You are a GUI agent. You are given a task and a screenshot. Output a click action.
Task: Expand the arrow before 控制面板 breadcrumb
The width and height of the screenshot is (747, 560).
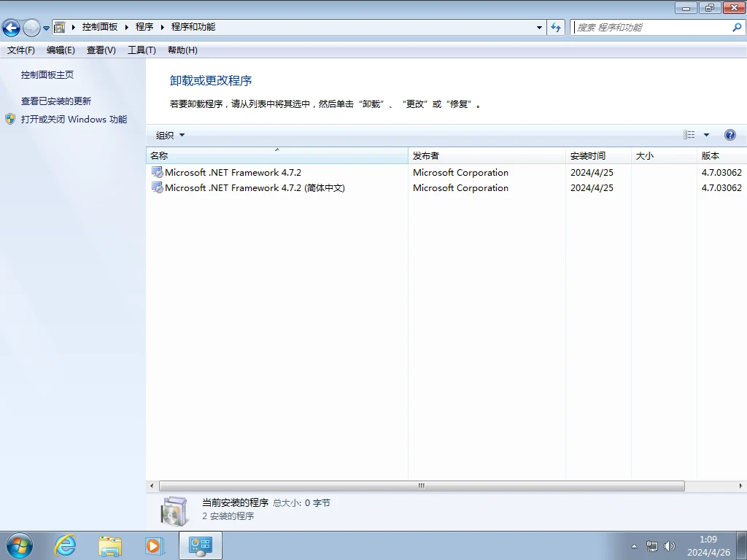(x=74, y=27)
